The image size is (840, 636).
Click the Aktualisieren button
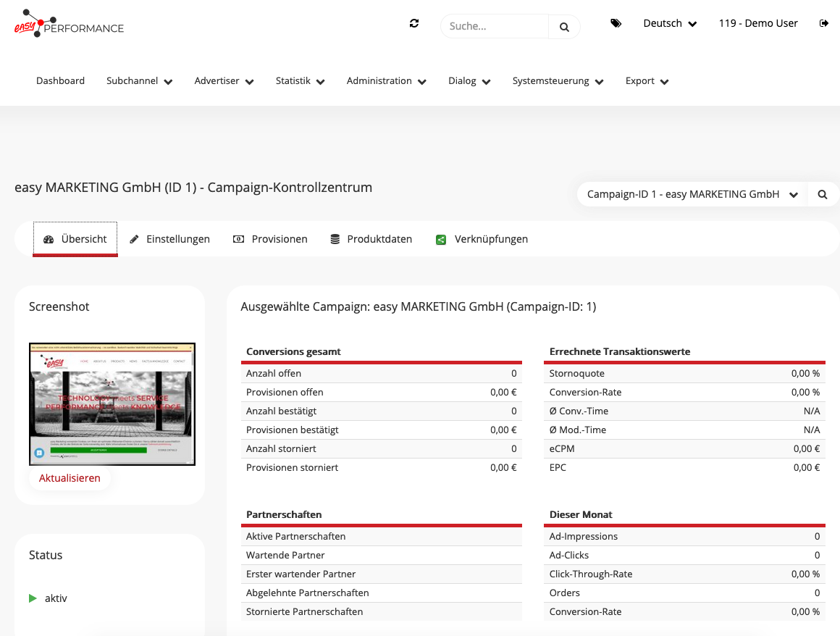click(70, 478)
